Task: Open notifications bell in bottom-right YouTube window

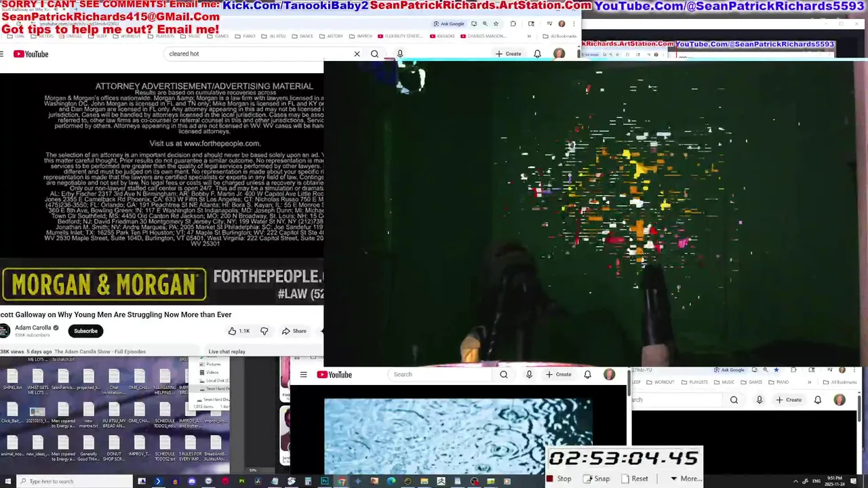Action: [818, 400]
